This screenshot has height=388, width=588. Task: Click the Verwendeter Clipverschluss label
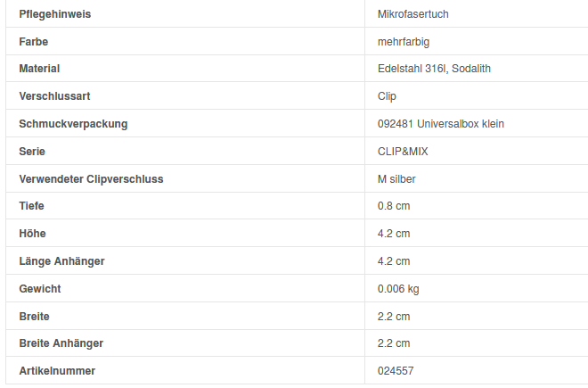point(91,179)
